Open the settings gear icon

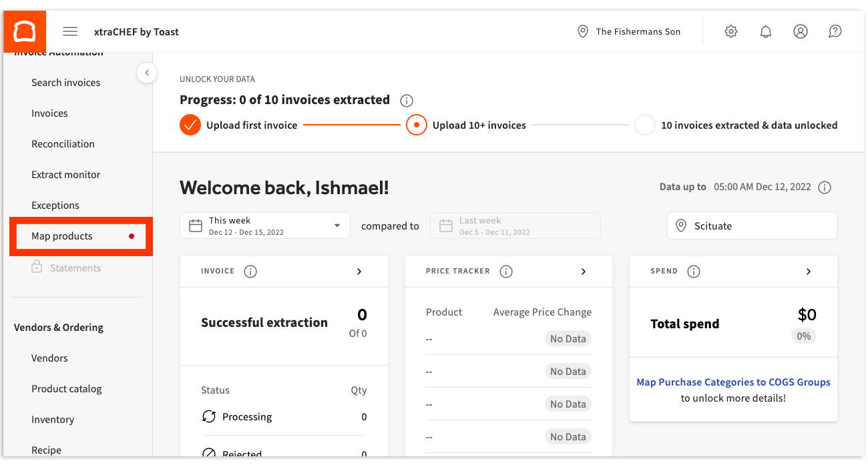coord(730,31)
